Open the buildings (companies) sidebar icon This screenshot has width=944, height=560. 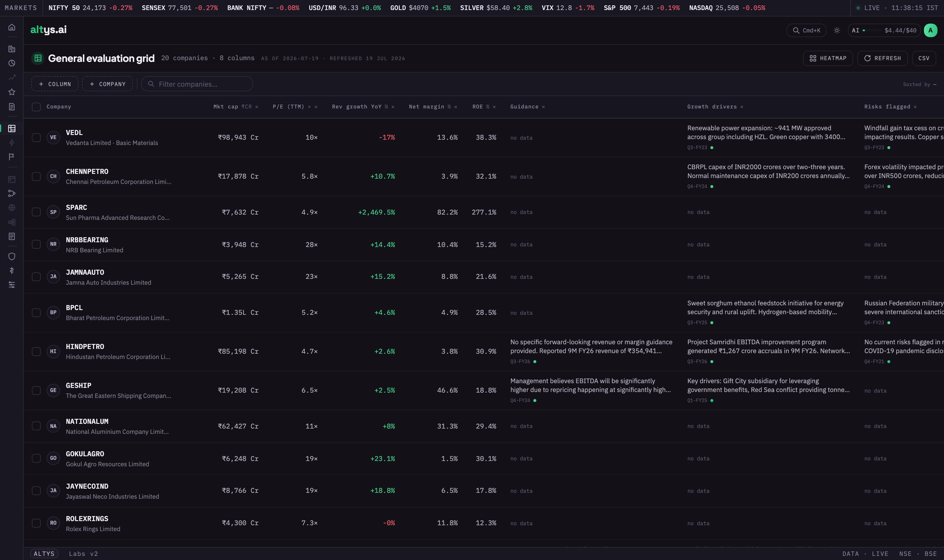pos(12,49)
